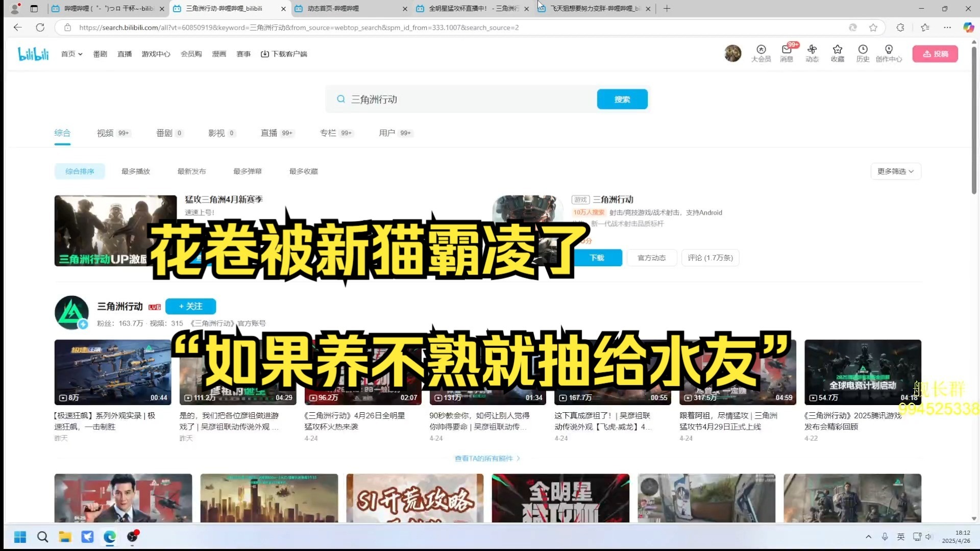Screen dimensions: 980x551
Task: Open browser extensions puzzle icon
Action: click(x=900, y=28)
